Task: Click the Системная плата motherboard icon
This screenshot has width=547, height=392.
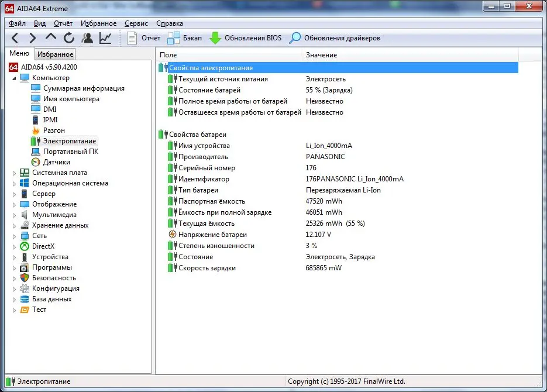Action: [25, 173]
